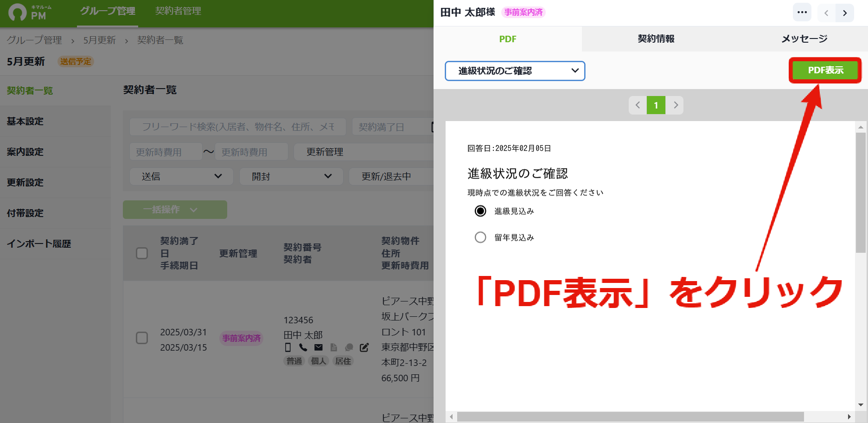Click the scroll up arrow in PDF viewer

[861, 127]
